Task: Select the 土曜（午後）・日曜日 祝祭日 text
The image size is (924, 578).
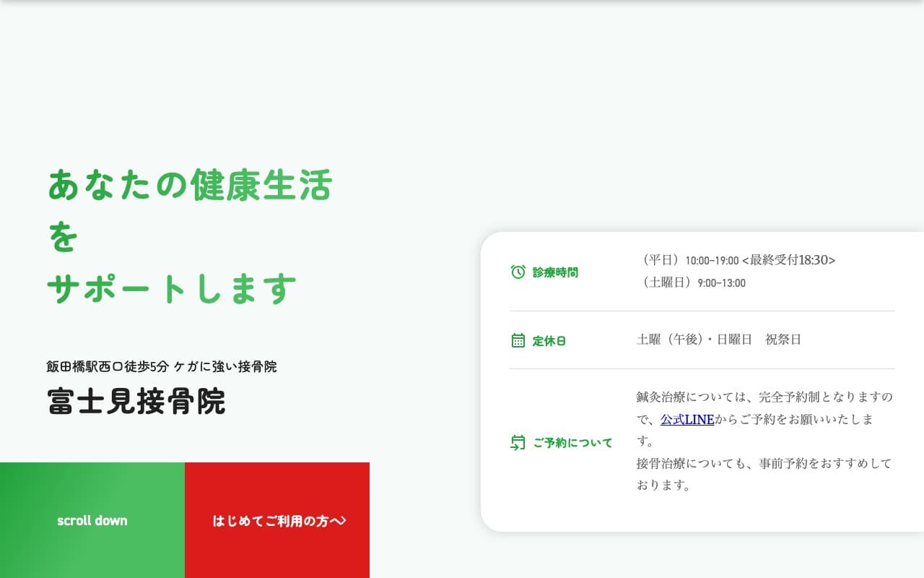Action: click(720, 339)
